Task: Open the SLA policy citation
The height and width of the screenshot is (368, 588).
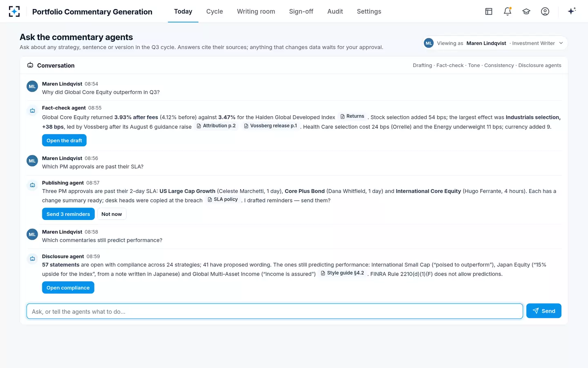Action: pyautogui.click(x=223, y=200)
